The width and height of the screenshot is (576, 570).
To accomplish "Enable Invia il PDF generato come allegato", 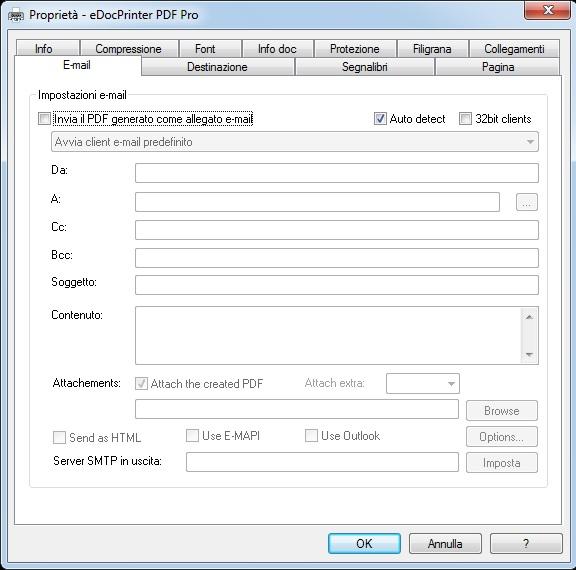I will pyautogui.click(x=44, y=119).
